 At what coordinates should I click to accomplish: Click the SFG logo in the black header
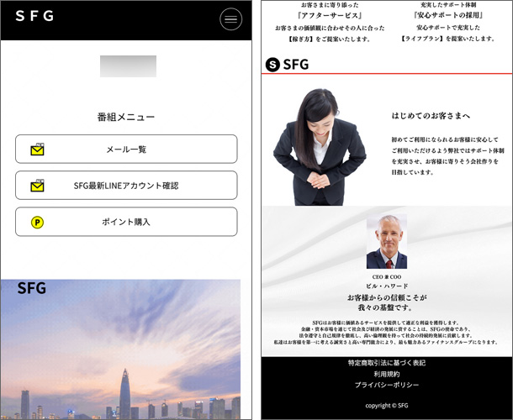[34, 16]
